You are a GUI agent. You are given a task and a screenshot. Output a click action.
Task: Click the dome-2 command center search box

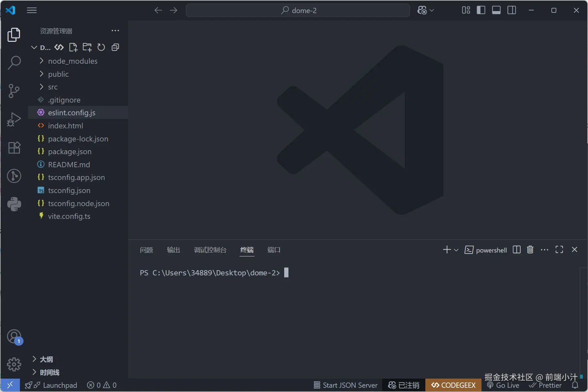point(298,10)
